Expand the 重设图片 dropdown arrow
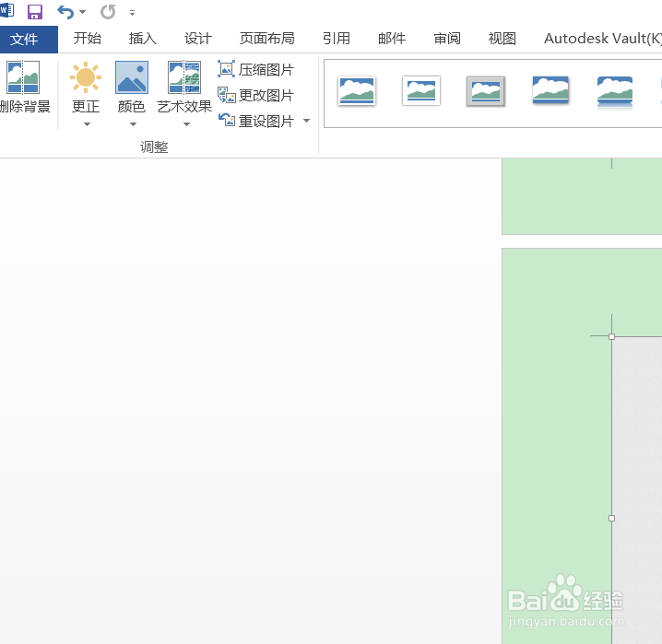Viewport: 662px width, 644px height. [x=307, y=121]
